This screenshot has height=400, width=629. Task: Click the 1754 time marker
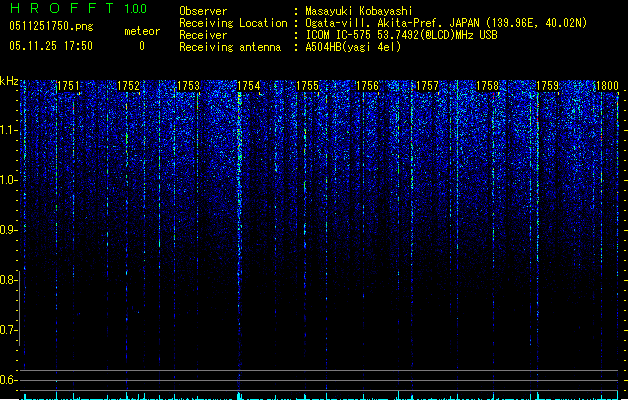tap(249, 86)
